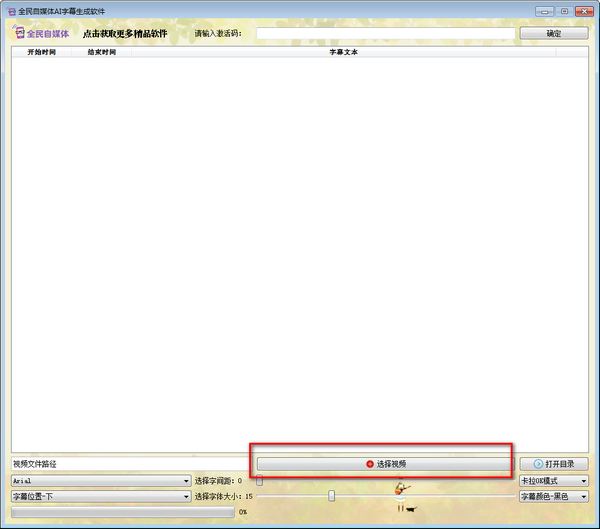
Task: Open the 点击获取更多精品软件 link
Action: (125, 33)
